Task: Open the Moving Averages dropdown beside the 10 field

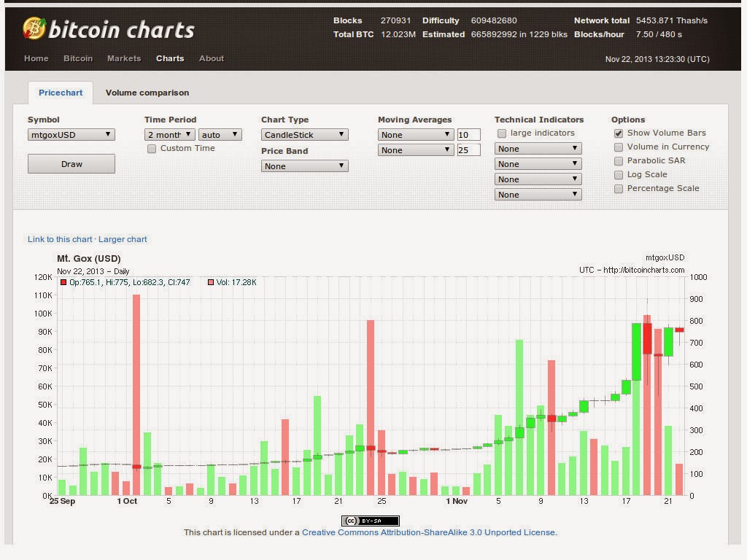Action: [x=415, y=135]
